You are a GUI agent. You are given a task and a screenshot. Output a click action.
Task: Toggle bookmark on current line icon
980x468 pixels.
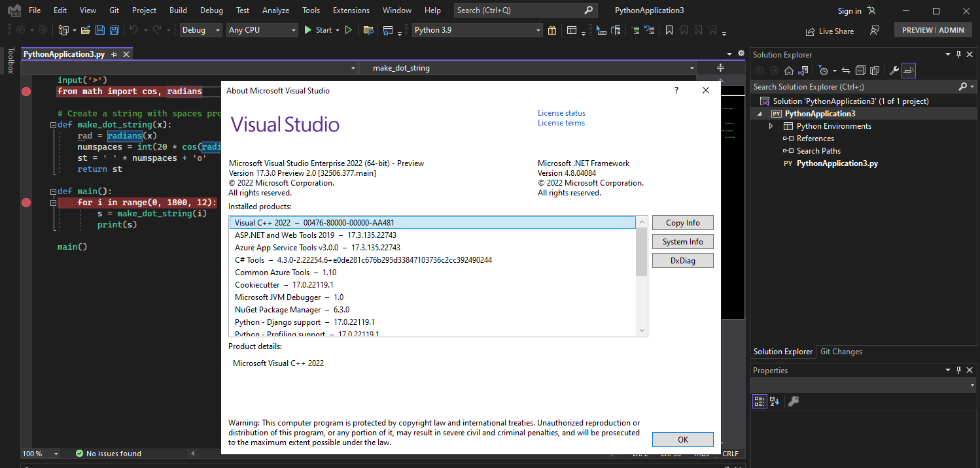[669, 30]
